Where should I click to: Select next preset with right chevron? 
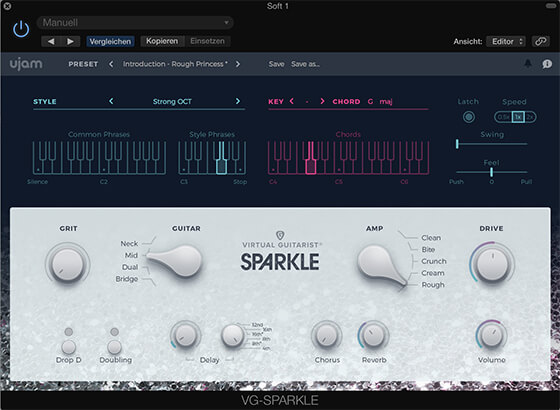[x=238, y=64]
